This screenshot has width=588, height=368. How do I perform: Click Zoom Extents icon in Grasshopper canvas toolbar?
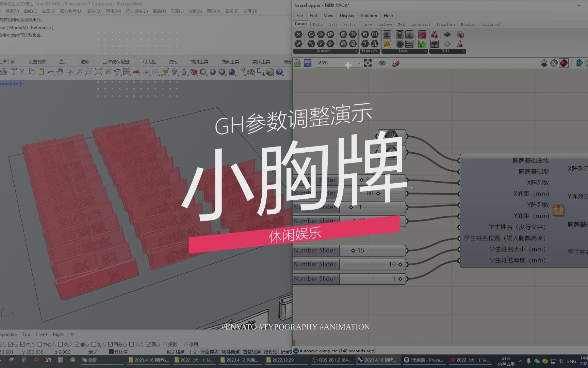pyautogui.click(x=367, y=63)
